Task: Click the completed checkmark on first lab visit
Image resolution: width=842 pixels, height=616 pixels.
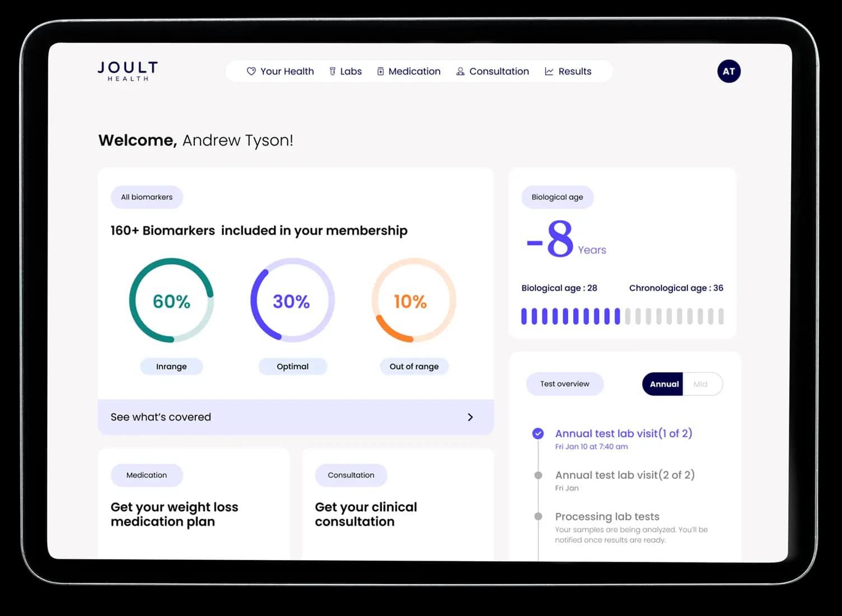Action: point(537,433)
